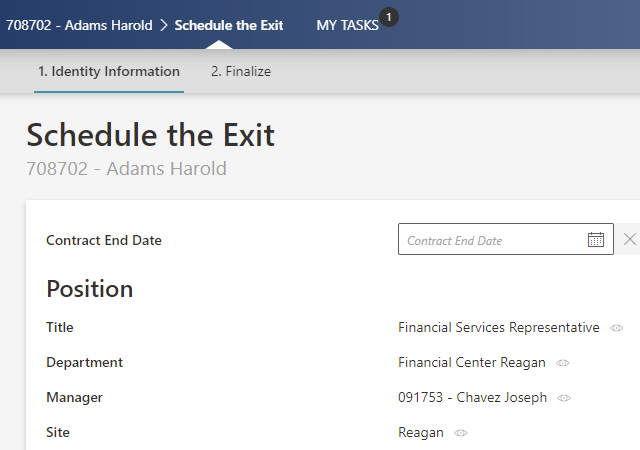Click the Position section heading

coord(89,289)
